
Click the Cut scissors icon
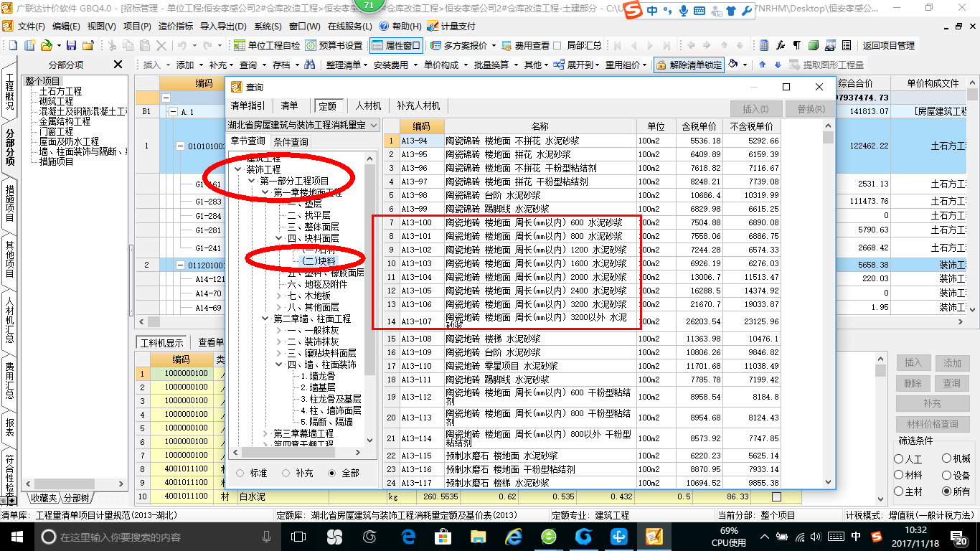pyautogui.click(x=112, y=45)
